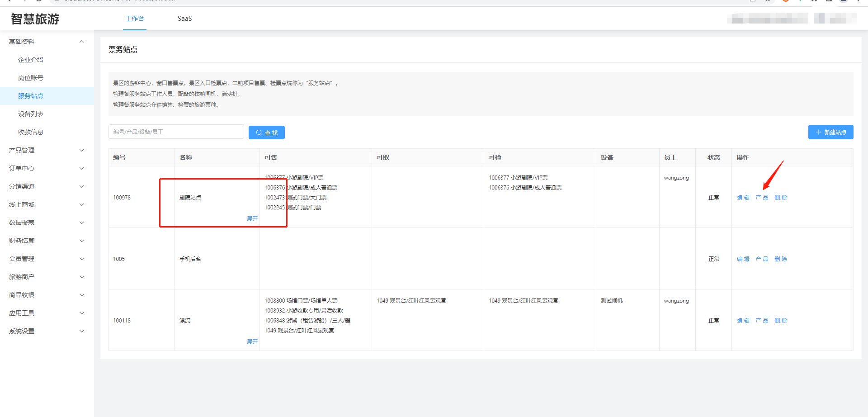Click the 查找 search button
The image size is (868, 417).
266,133
